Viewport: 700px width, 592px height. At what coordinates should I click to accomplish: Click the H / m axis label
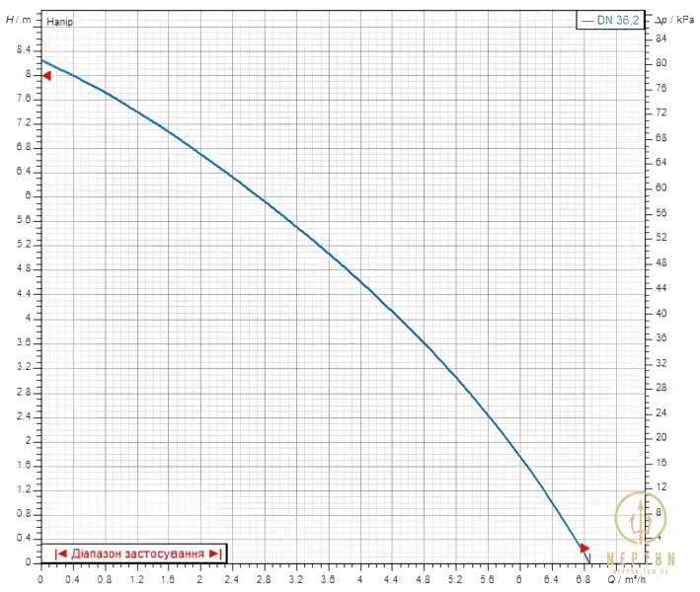[x=19, y=20]
